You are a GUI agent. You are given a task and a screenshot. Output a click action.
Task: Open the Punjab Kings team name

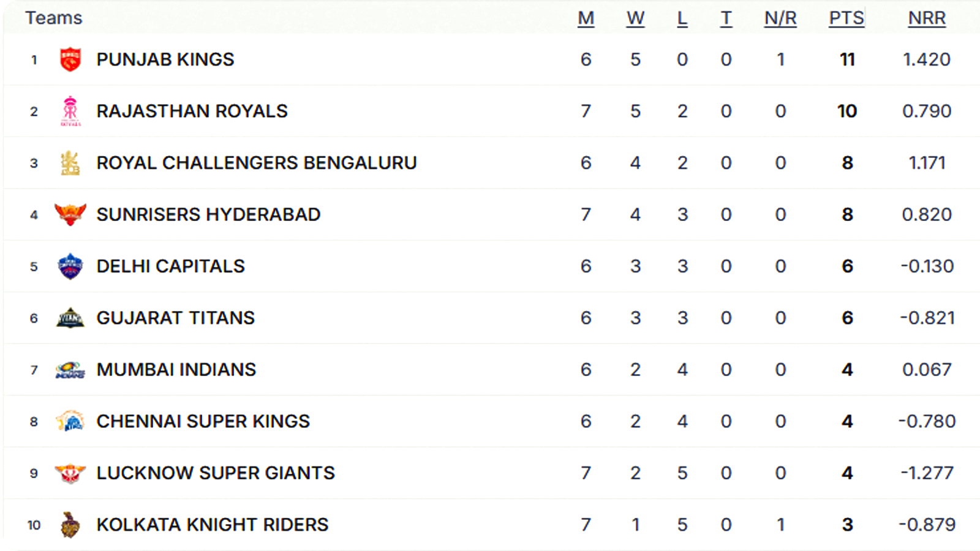165,59
